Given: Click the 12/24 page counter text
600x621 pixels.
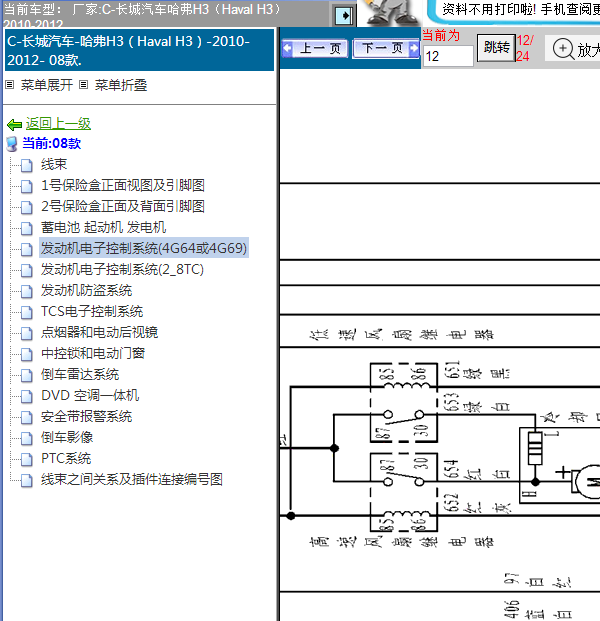Looking at the screenshot, I should 525,48.
